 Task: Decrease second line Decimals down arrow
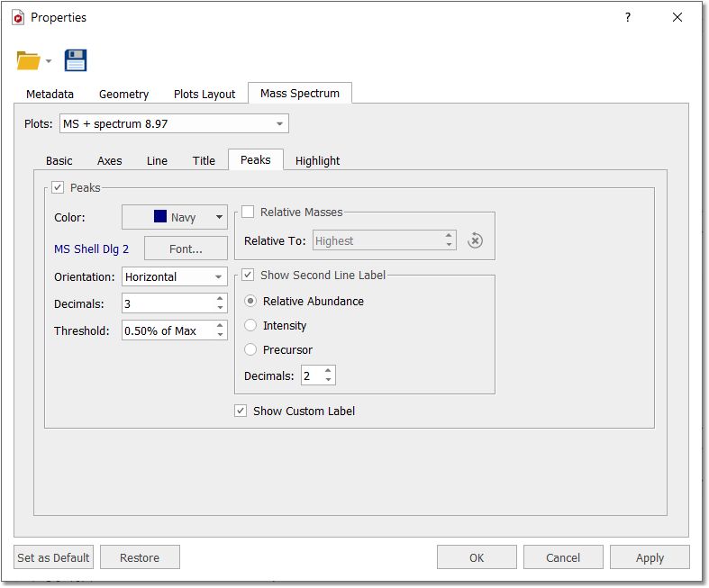pos(328,380)
